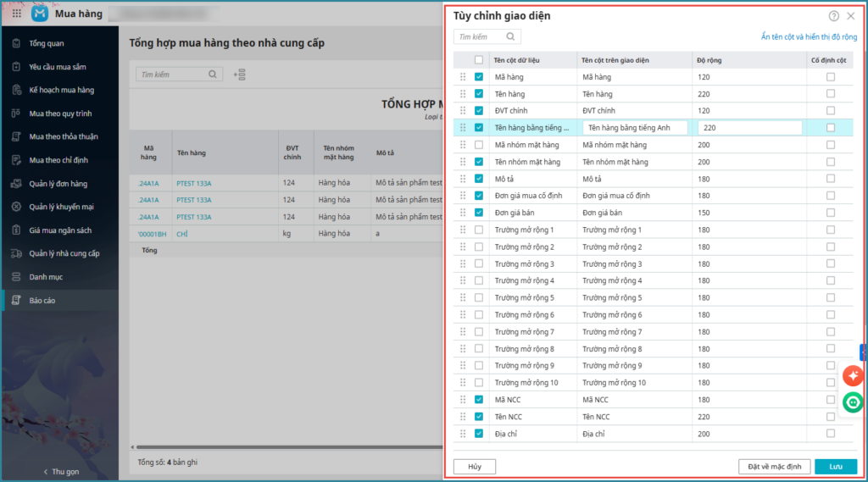Image resolution: width=868 pixels, height=482 pixels.
Task: Click the Báo cáo sidebar icon
Action: pos(16,301)
